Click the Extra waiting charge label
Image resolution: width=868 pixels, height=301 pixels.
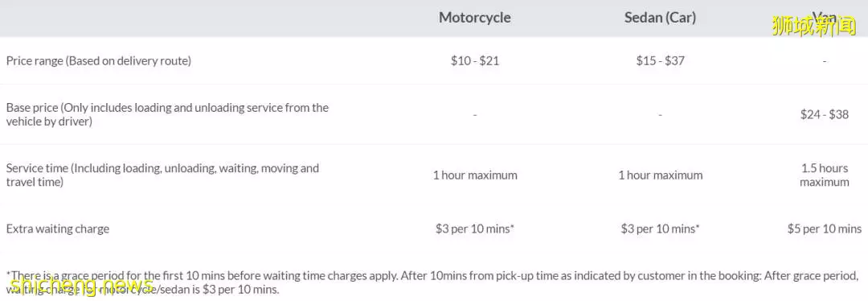click(58, 229)
